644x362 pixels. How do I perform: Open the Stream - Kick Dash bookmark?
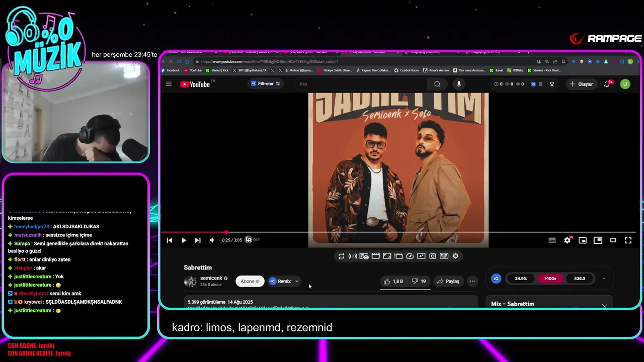coord(544,70)
